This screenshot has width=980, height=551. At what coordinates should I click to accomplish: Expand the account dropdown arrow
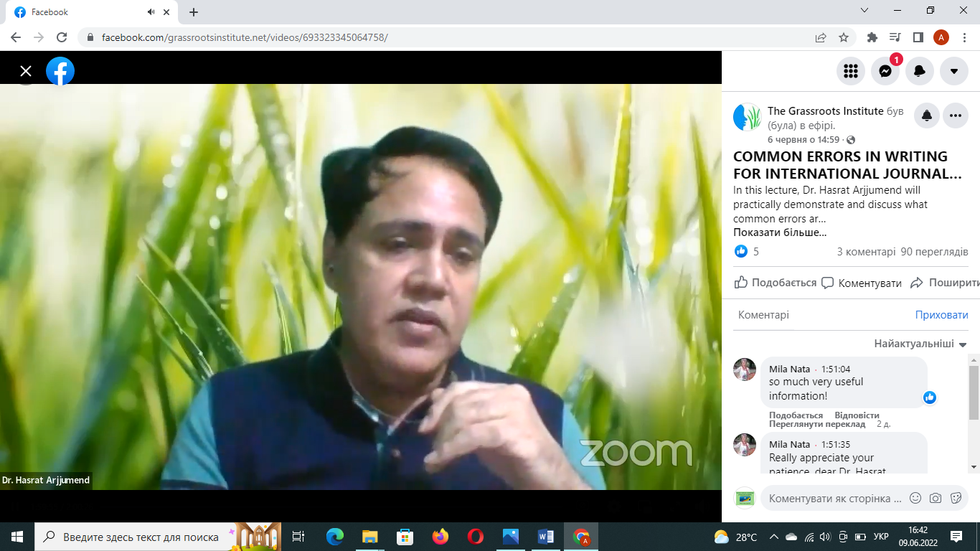954,71
